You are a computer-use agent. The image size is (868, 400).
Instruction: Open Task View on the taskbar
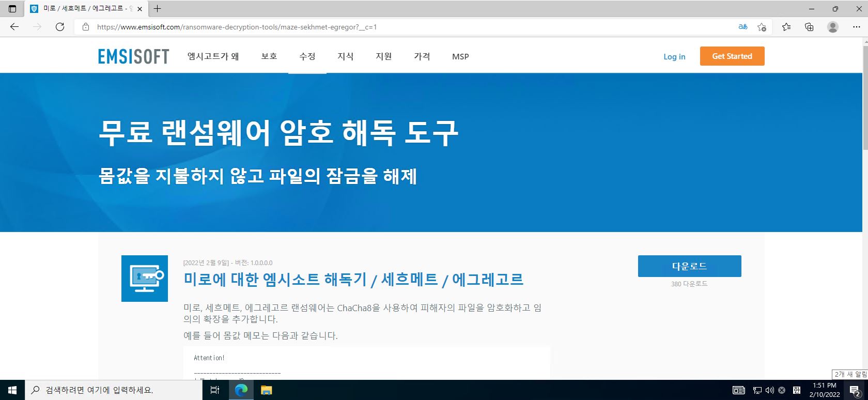coord(215,390)
